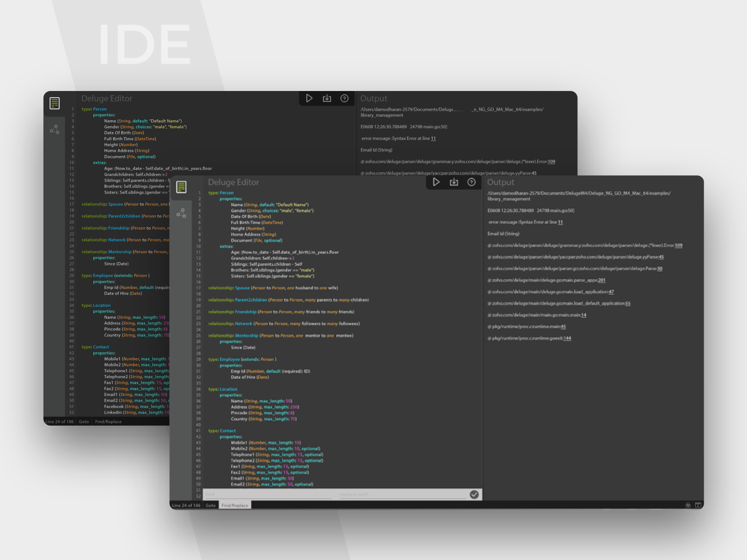Follow the main.parse_apps:201 link in front output

(602, 280)
